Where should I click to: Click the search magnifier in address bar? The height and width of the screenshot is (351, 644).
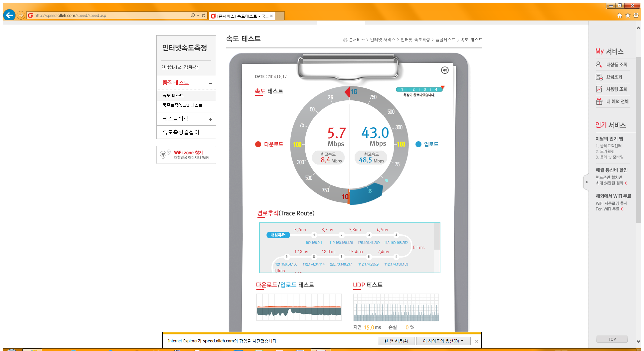point(193,15)
